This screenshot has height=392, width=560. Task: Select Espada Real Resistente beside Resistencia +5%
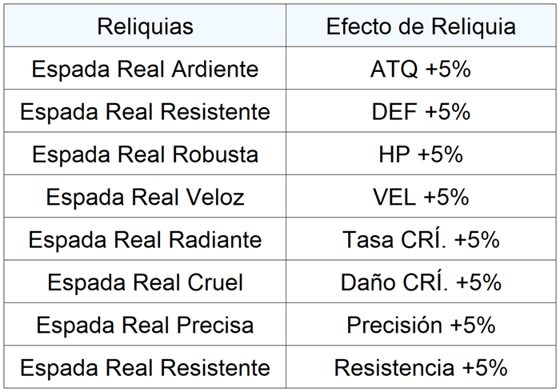145,368
